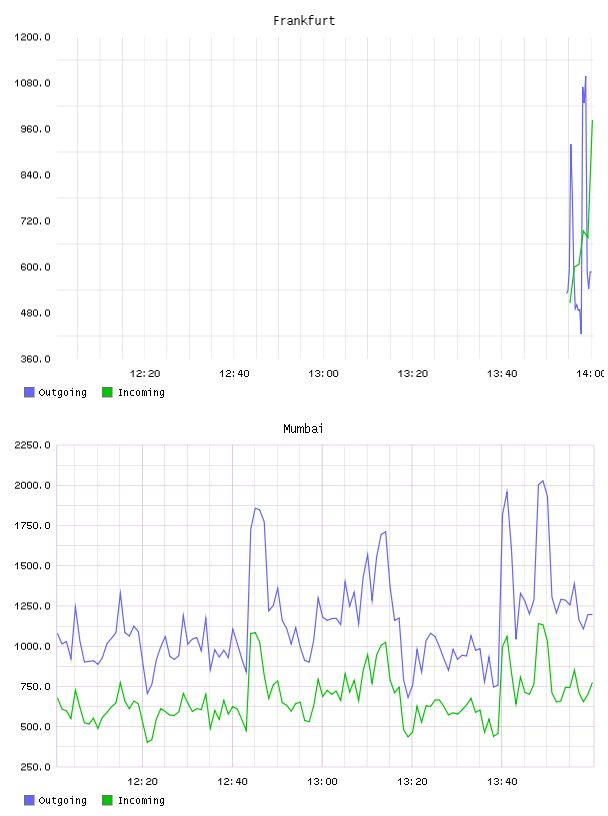
Task: Click the blue Outgoing swatch in Frankfurt legend
Action: pos(29,392)
